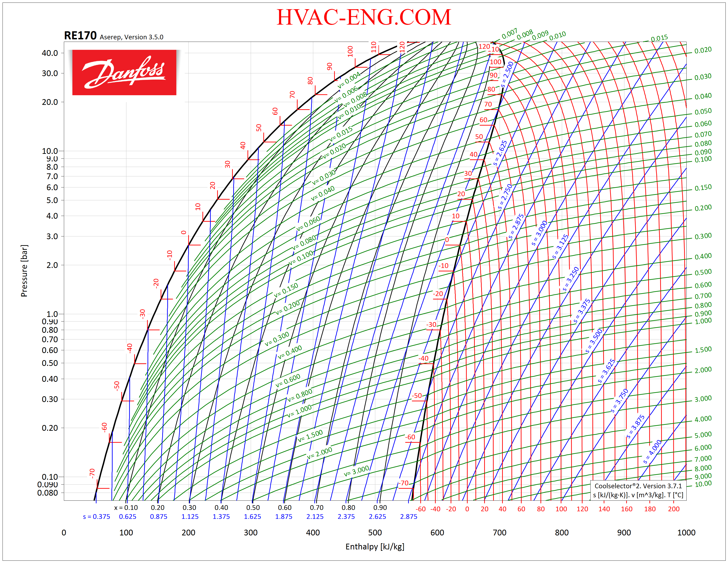728x563 pixels.
Task: Select the 30.0 pressure axis label
Action: tap(50, 73)
